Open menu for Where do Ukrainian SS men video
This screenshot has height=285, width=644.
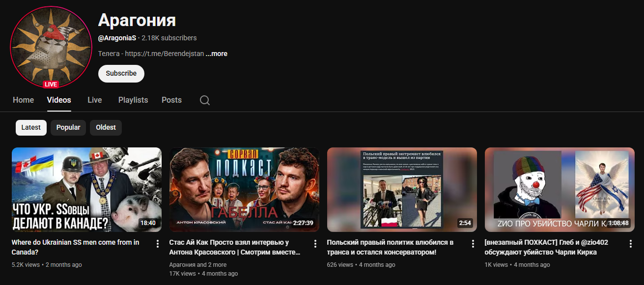158,244
